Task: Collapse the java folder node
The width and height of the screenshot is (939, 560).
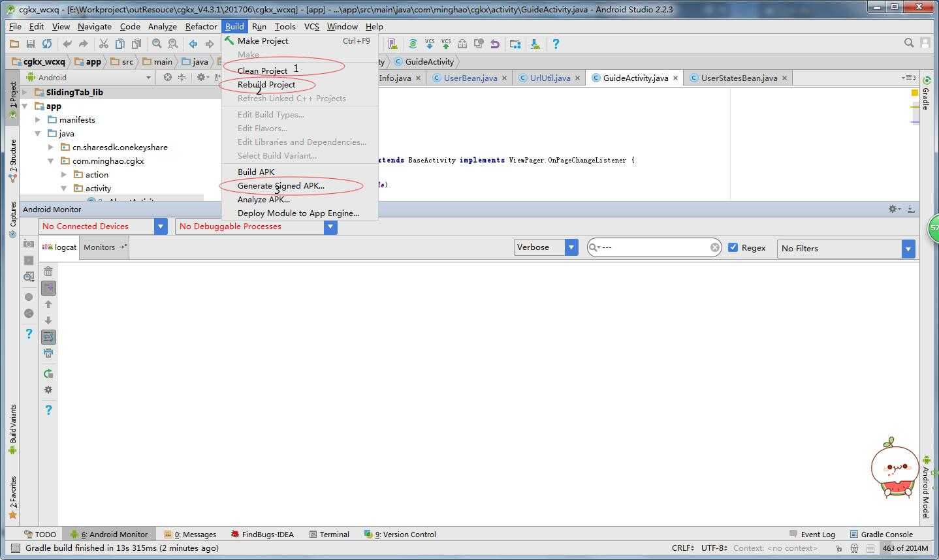Action: coord(38,133)
